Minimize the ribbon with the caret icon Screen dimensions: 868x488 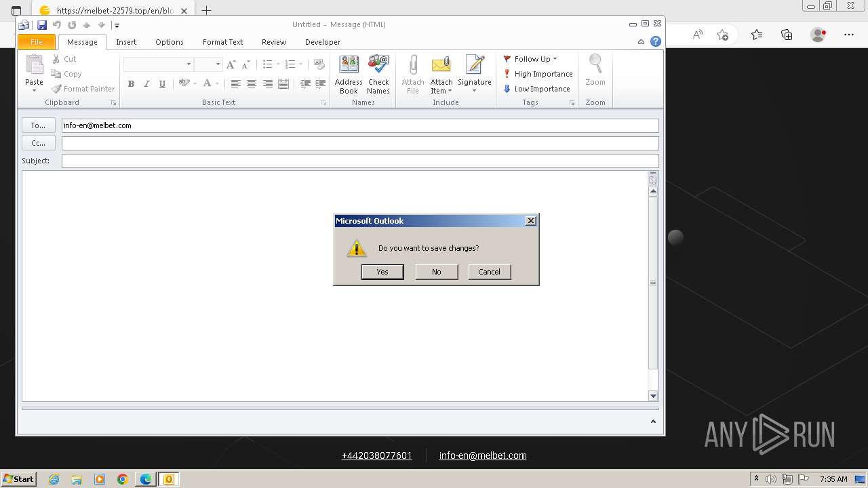[x=641, y=42]
